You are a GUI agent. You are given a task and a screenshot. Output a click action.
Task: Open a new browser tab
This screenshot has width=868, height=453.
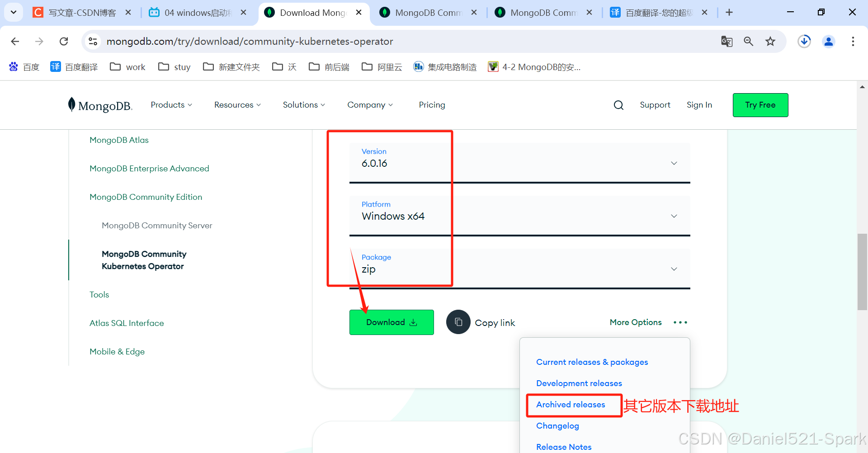729,13
